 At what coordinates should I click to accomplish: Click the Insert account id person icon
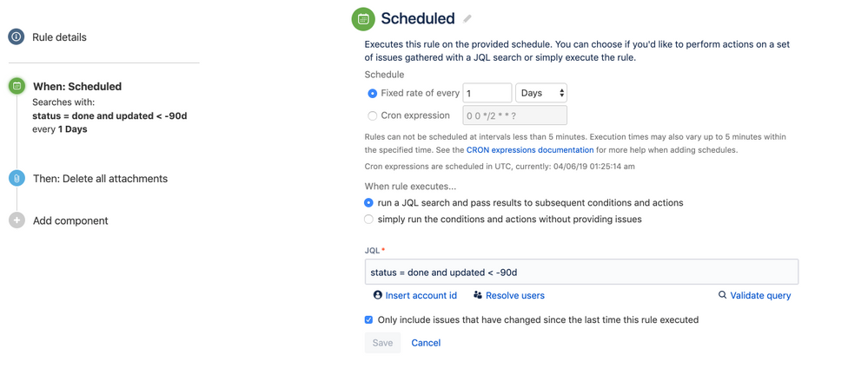click(x=378, y=295)
